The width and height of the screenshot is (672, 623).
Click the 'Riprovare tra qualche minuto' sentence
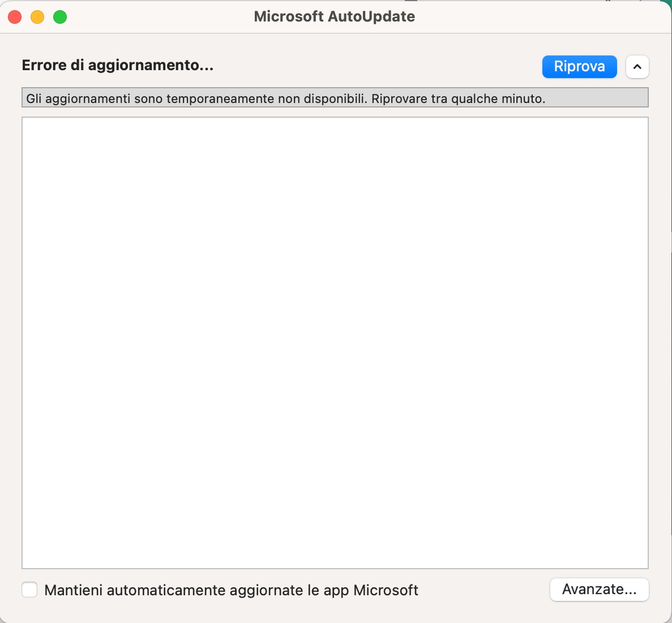point(458,98)
